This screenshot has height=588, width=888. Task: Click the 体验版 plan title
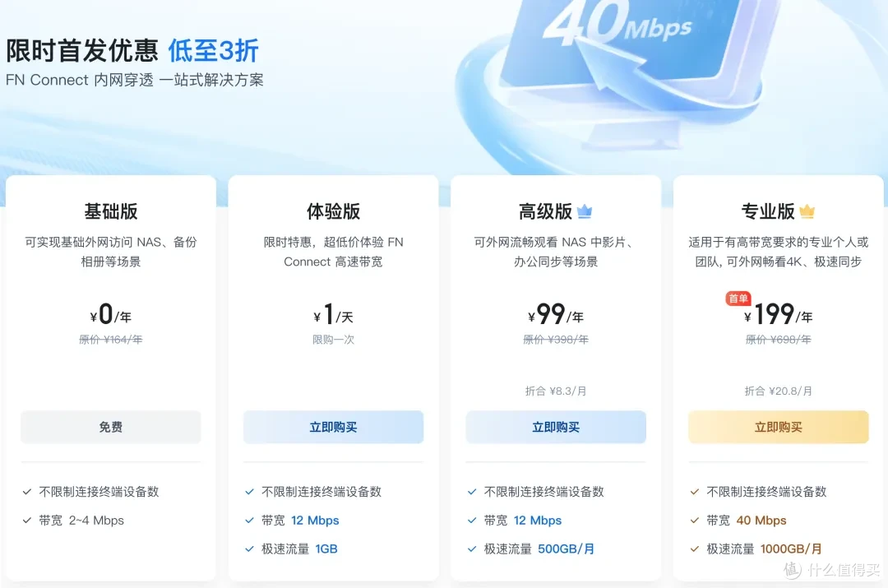coord(334,211)
